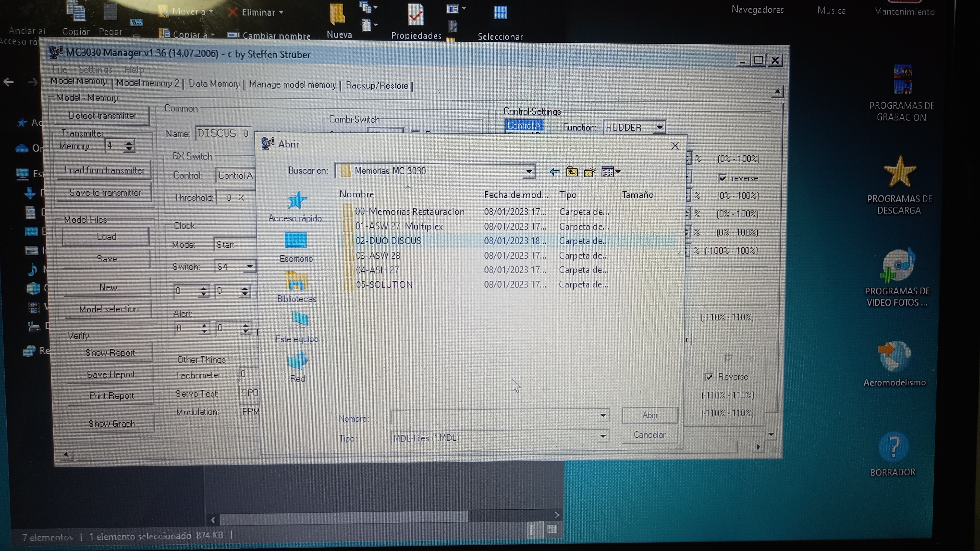This screenshot has width=980, height=551.
Task: Toggle the lowercase reverse checkbox
Action: [x=723, y=178]
